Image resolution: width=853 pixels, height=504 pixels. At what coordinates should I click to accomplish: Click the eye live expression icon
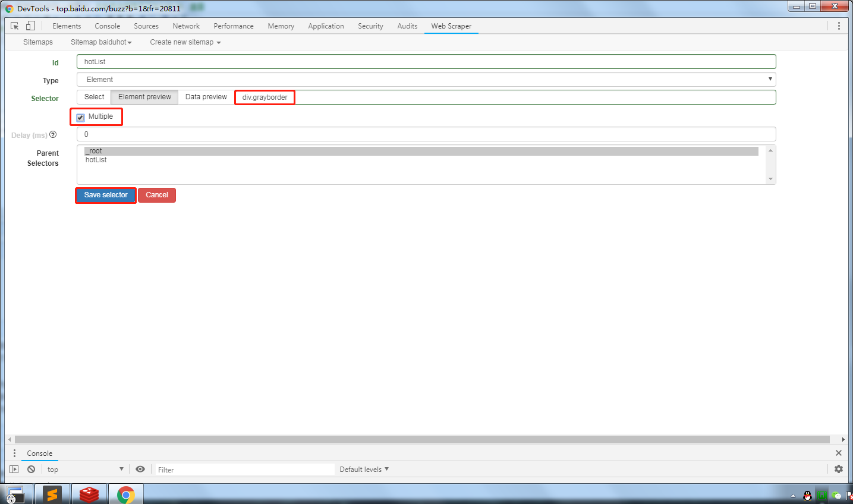(140, 470)
